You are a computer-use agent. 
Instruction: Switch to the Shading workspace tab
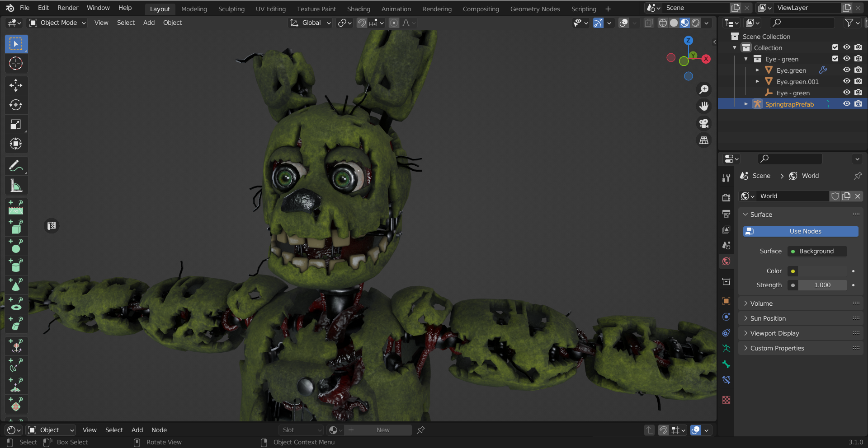point(359,9)
